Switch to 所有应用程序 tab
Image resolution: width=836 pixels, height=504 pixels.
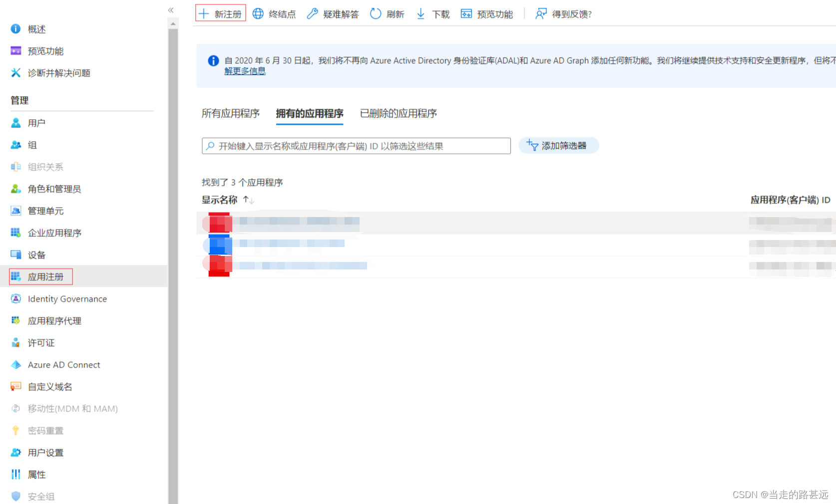(231, 113)
